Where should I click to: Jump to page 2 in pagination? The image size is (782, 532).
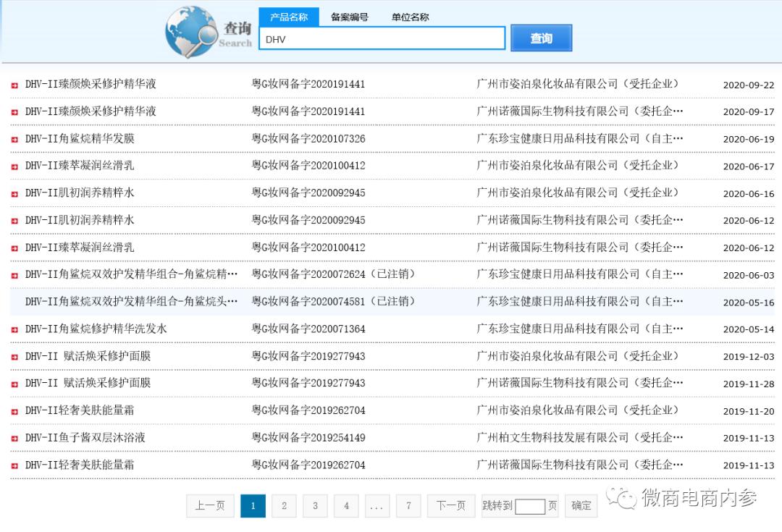(284, 506)
